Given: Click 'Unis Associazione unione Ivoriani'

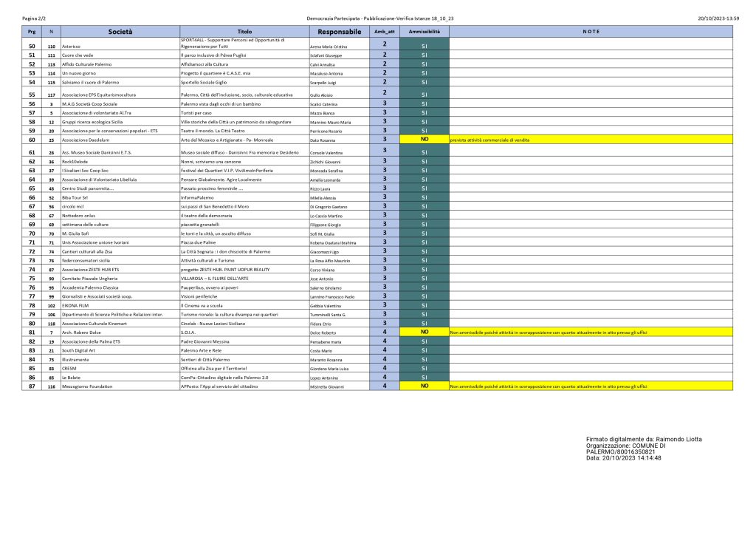Looking at the screenshot, I should click(120, 242).
